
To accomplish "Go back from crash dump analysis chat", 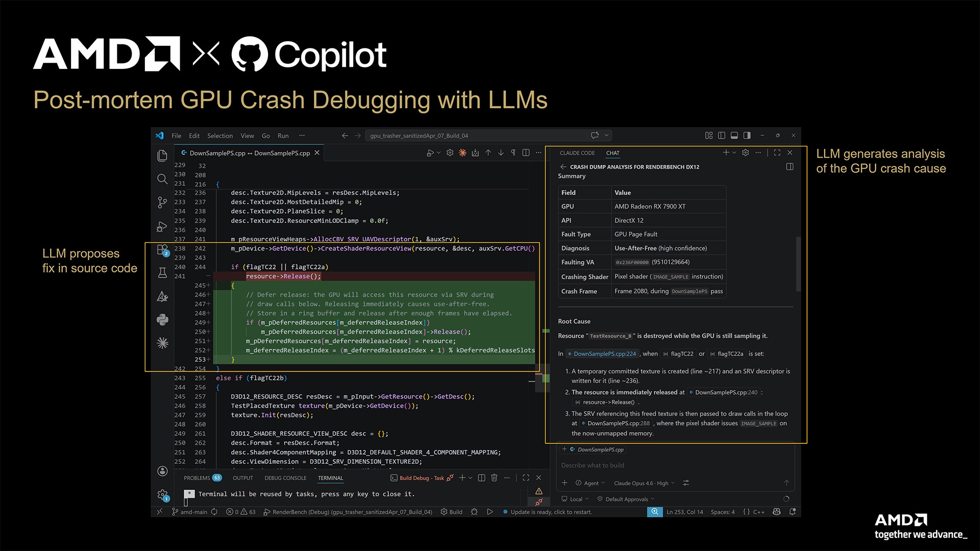I will tap(563, 167).
